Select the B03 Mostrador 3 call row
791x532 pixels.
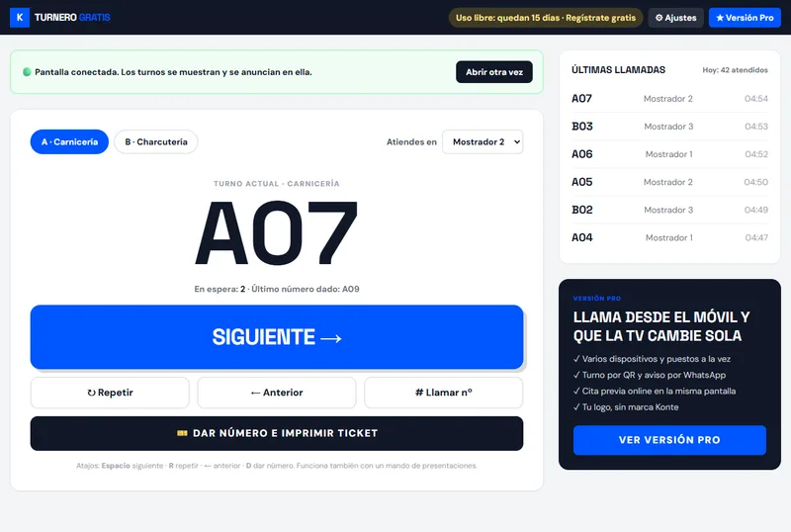coord(669,127)
